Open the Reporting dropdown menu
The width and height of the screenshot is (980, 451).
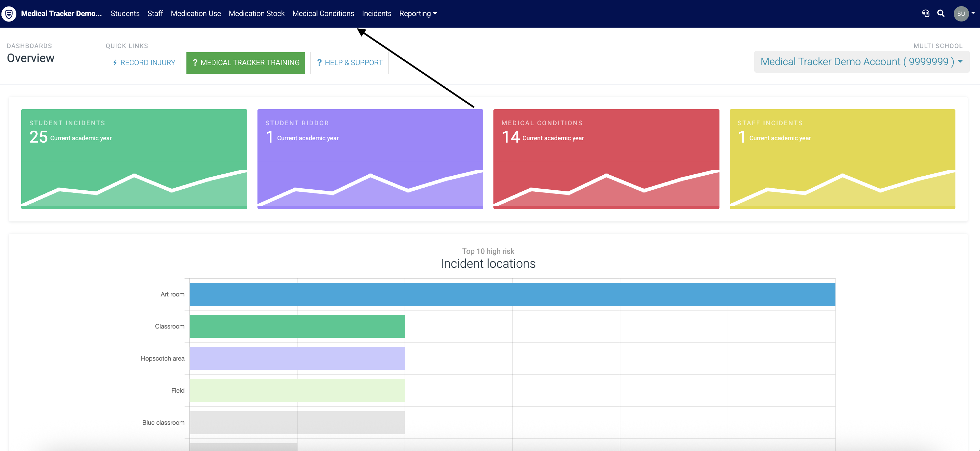(x=418, y=14)
